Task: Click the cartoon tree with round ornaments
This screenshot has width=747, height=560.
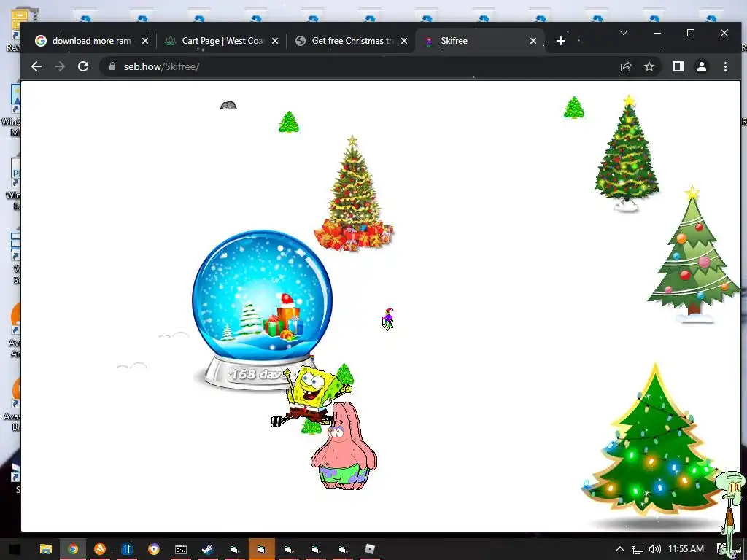Action: 693,254
